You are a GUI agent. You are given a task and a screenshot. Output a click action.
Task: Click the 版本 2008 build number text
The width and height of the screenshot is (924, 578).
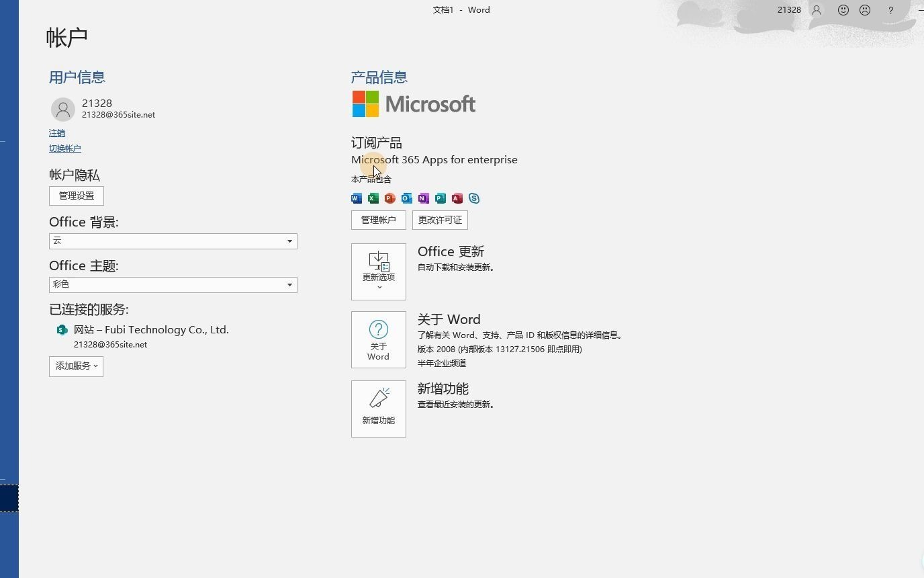[500, 349]
